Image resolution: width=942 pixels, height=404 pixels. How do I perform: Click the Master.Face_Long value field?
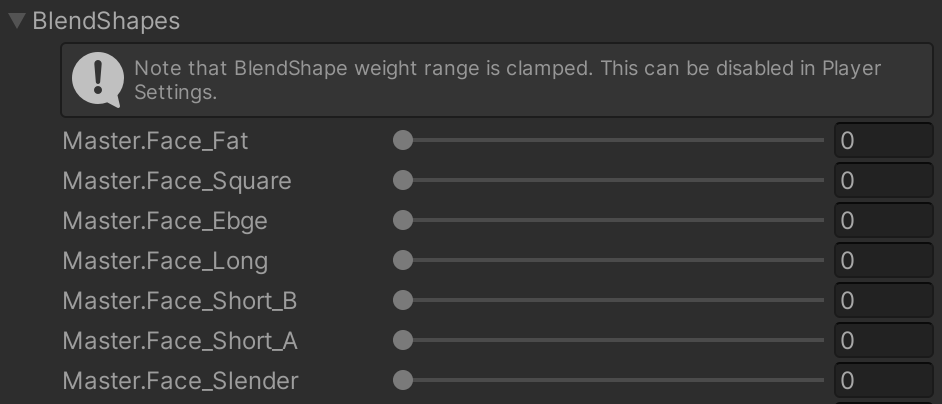coord(883,260)
